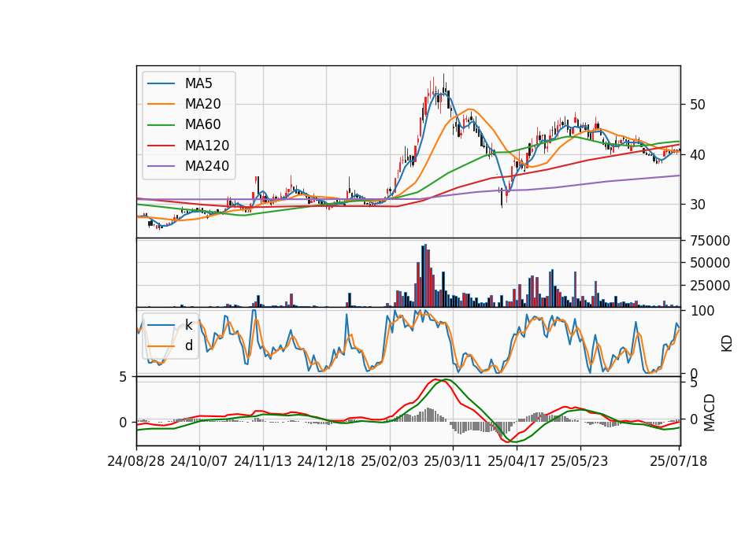This screenshot has width=756, height=543.
Task: Click the MA5 legend label
Action: [x=198, y=83]
